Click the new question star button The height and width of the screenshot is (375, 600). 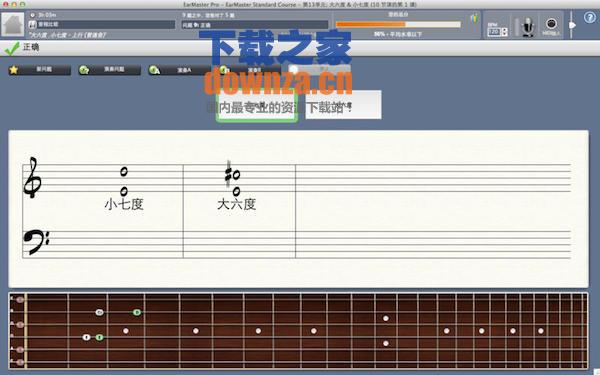tap(40, 70)
